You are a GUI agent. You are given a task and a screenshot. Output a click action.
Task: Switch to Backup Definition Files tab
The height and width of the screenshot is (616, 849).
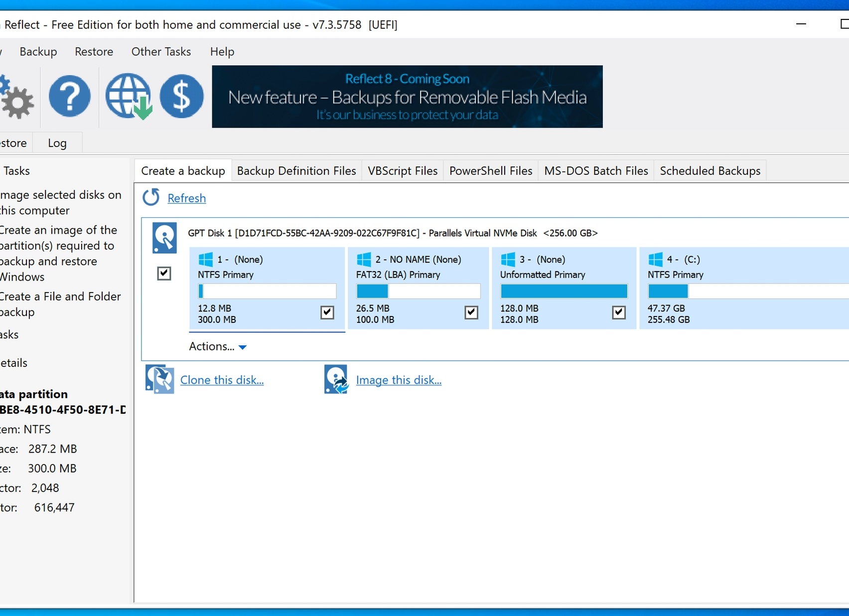(x=296, y=171)
